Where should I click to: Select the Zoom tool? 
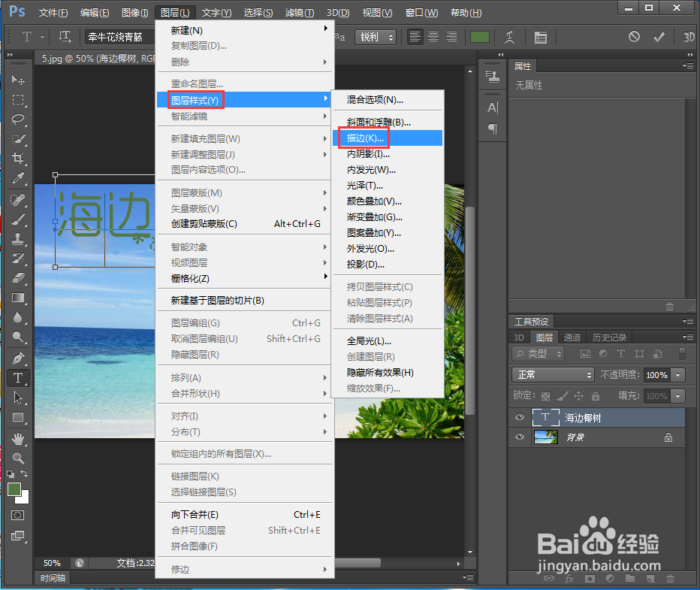19,457
